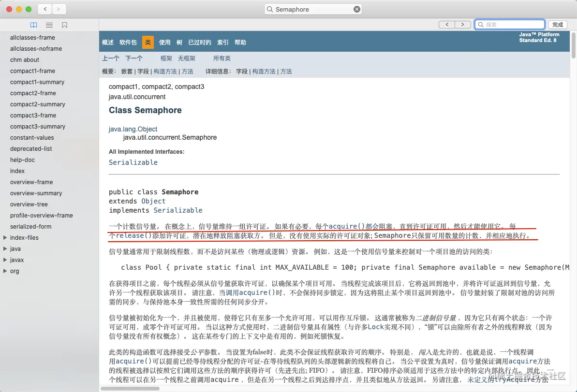Viewport: 577px width, 392px height.
Task: Click the horizontal scrollbar thumb
Action: pyautogui.click(x=130, y=389)
